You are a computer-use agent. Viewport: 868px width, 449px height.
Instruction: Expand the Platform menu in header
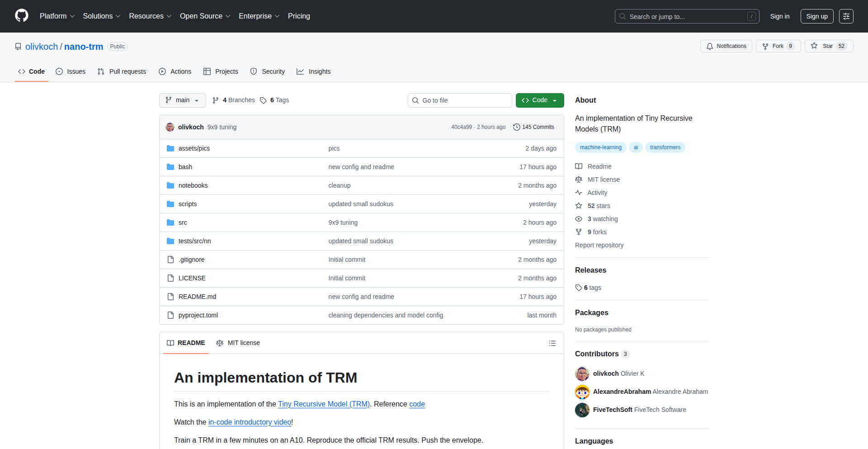(x=57, y=16)
